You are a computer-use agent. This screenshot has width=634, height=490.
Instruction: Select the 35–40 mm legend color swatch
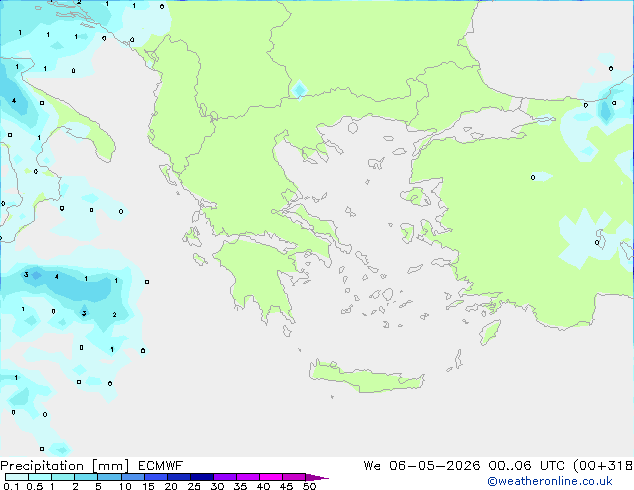point(248,477)
